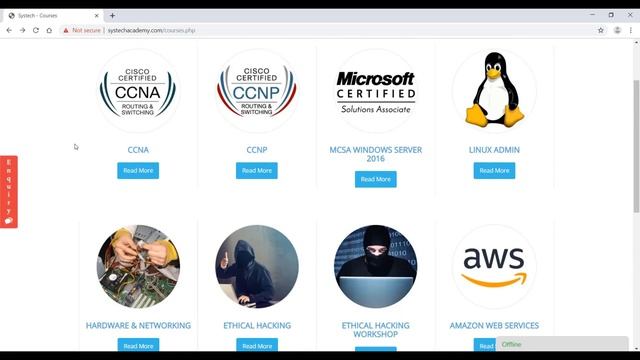640x360 pixels.
Task: Open the Ethical Hacking title link
Action: click(x=257, y=325)
